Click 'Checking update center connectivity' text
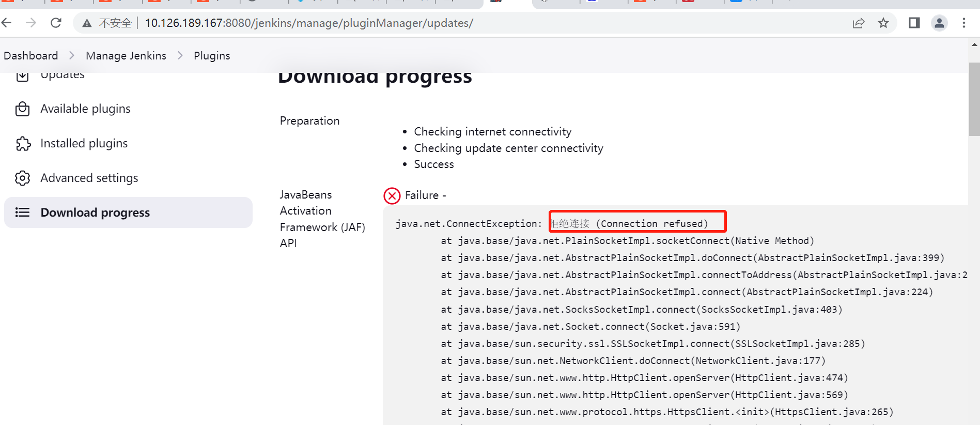Viewport: 980px width, 425px height. tap(508, 148)
